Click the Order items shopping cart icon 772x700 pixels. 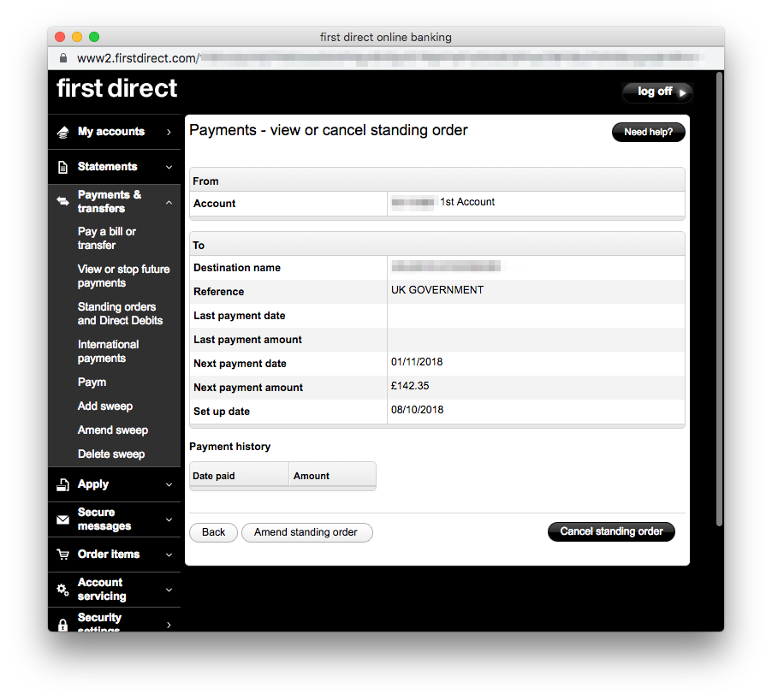tap(63, 555)
